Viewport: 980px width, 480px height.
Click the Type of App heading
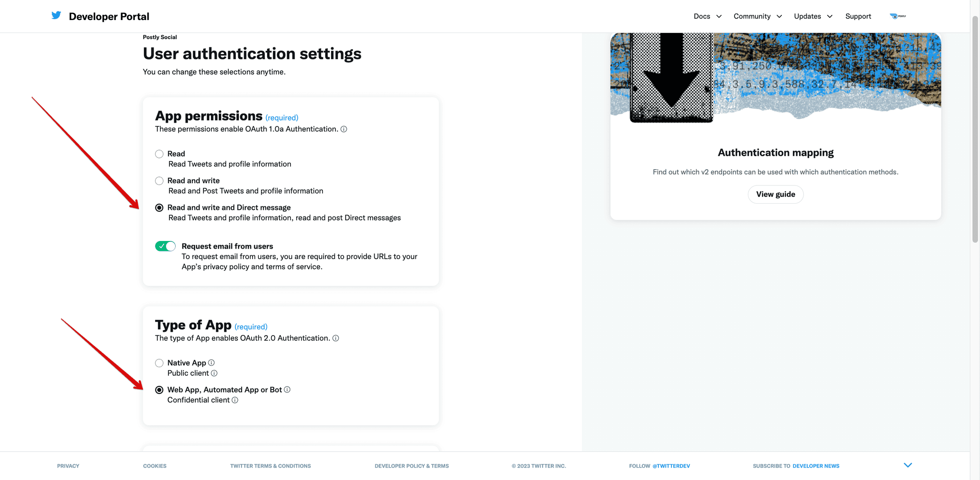(193, 325)
